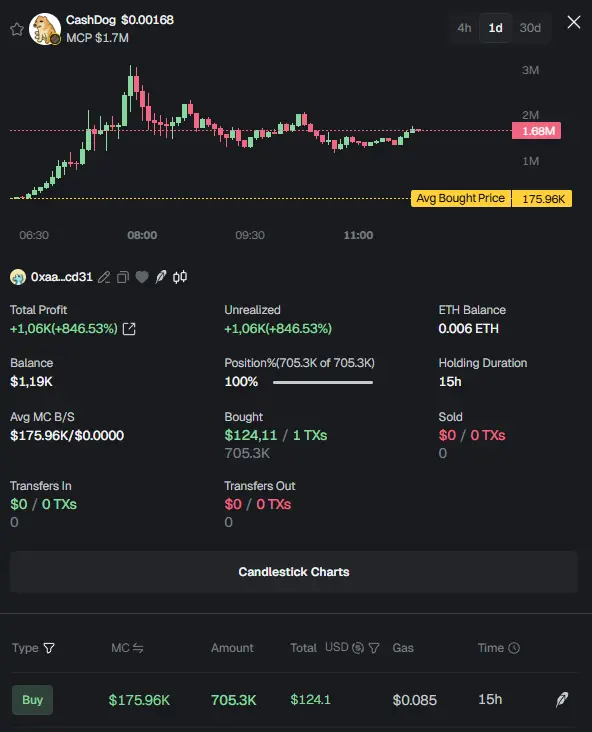
Task: Open the Candlestick Charts button
Action: 294,572
